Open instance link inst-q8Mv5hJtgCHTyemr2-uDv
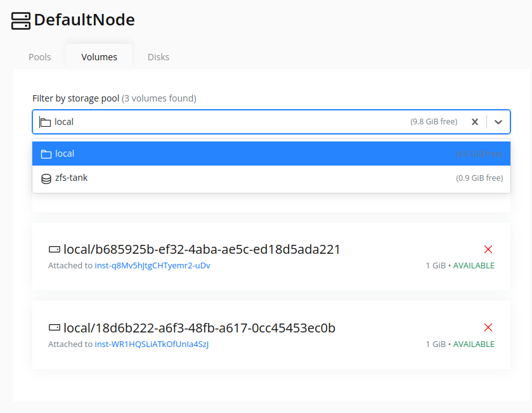The height and width of the screenshot is (413, 532). click(x=152, y=265)
